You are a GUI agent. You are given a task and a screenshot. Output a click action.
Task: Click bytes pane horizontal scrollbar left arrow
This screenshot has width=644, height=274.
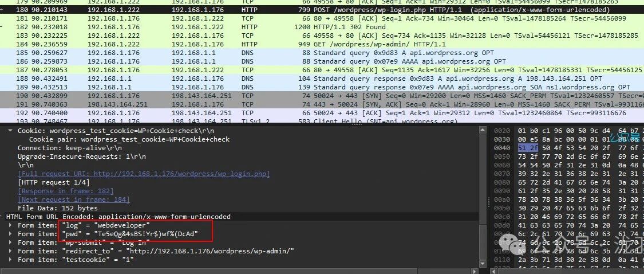(494, 271)
